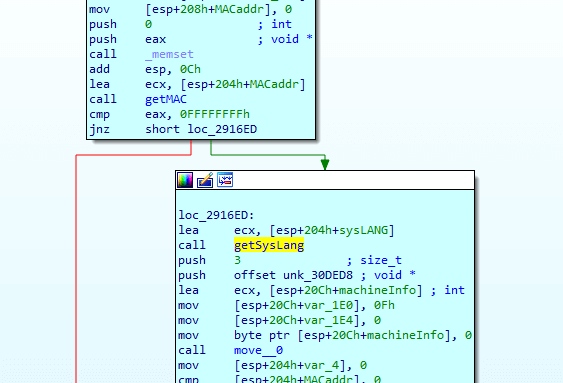Click the 'void *' comment after push eax
563x383 pixels.
pos(292,39)
